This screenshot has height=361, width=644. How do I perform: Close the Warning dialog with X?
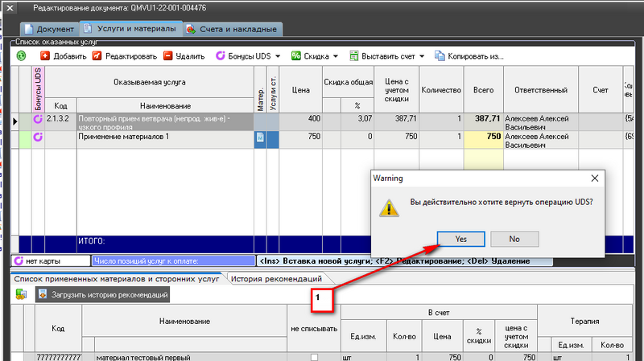(x=594, y=178)
